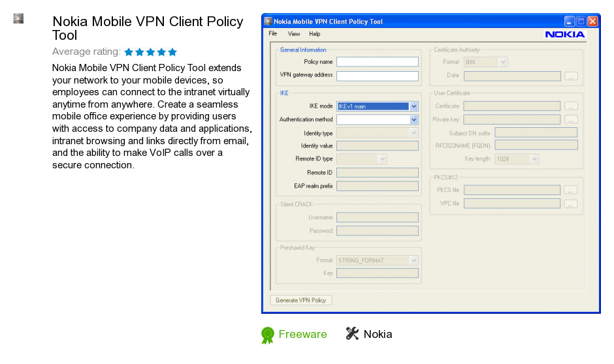The height and width of the screenshot is (364, 614).
Task: Click the PKCS file field
Action: click(x=512, y=190)
